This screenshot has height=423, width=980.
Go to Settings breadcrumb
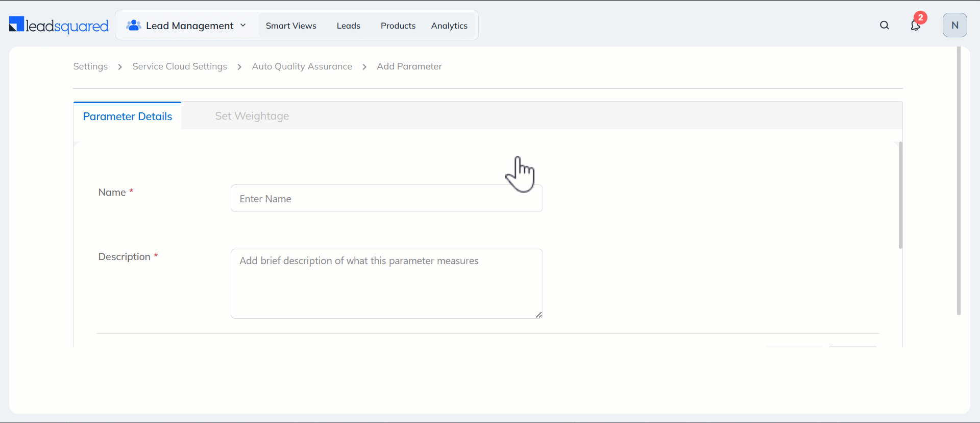click(x=90, y=66)
